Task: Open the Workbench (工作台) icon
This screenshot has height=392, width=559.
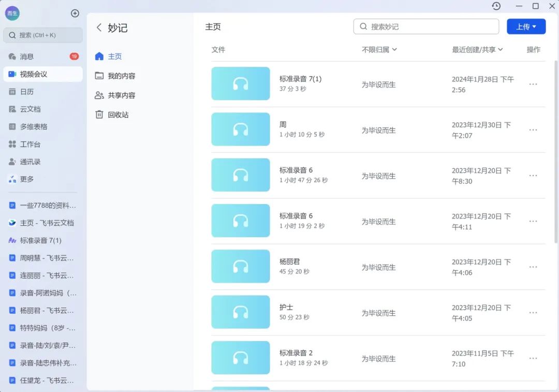Action: pyautogui.click(x=12, y=144)
